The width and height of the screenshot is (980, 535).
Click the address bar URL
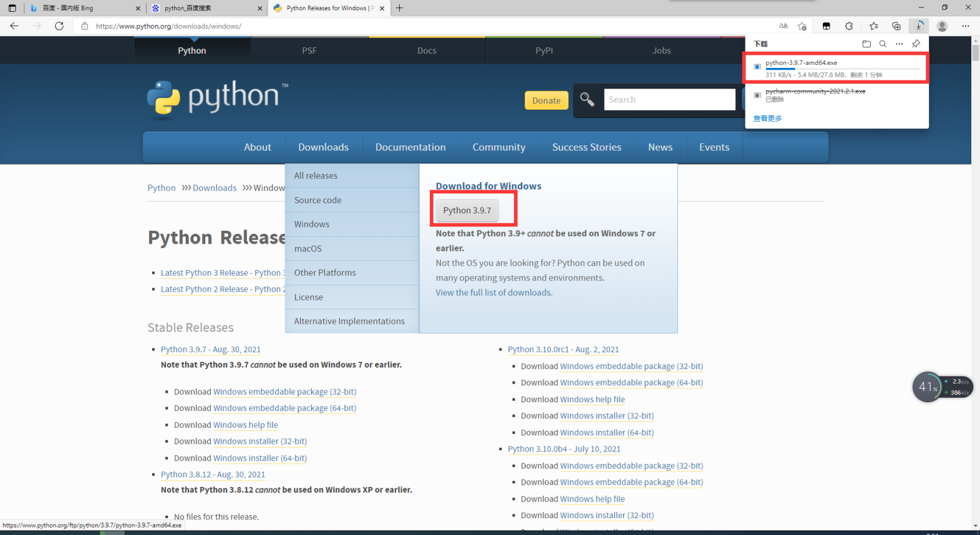point(168,26)
